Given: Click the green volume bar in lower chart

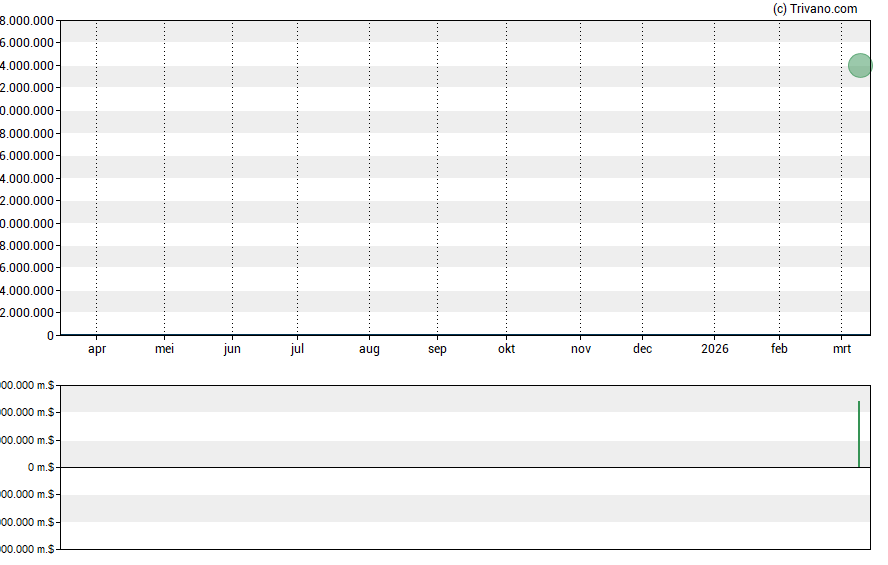Looking at the screenshot, I should pos(859,434).
